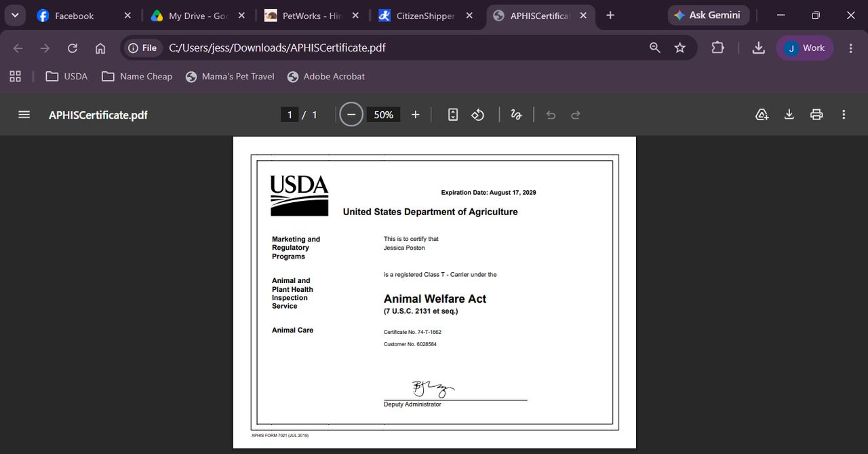Screen dimensions: 868x454
Task: Zoom out the PDF
Action: (x=351, y=115)
